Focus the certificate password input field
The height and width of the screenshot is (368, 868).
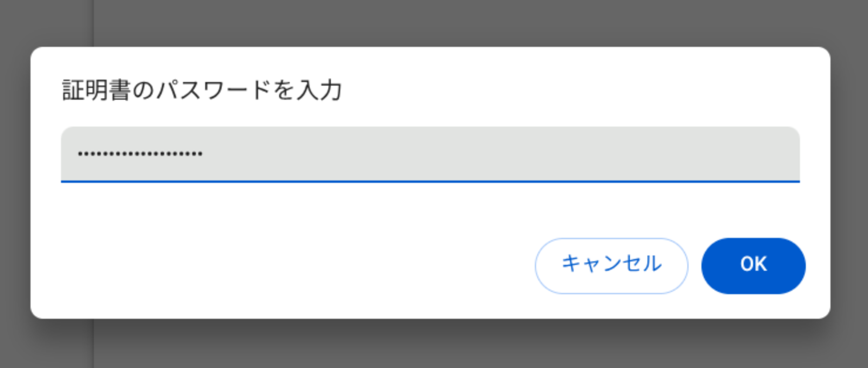click(x=430, y=154)
